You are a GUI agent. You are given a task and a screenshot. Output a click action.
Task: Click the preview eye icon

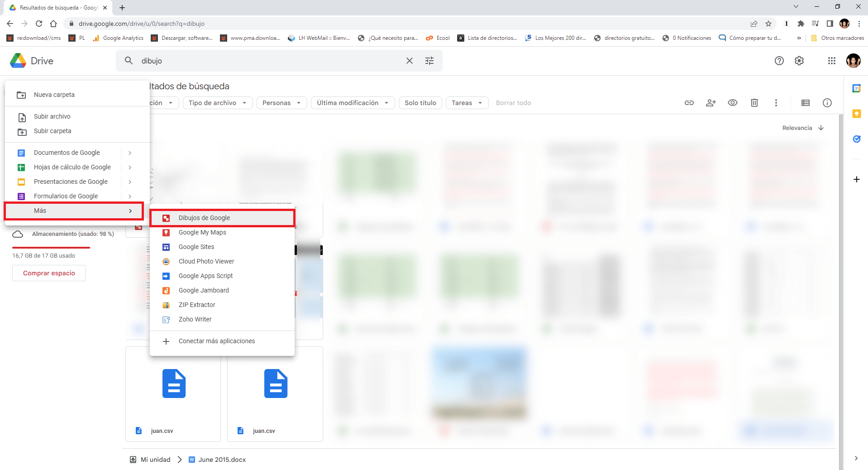click(733, 103)
